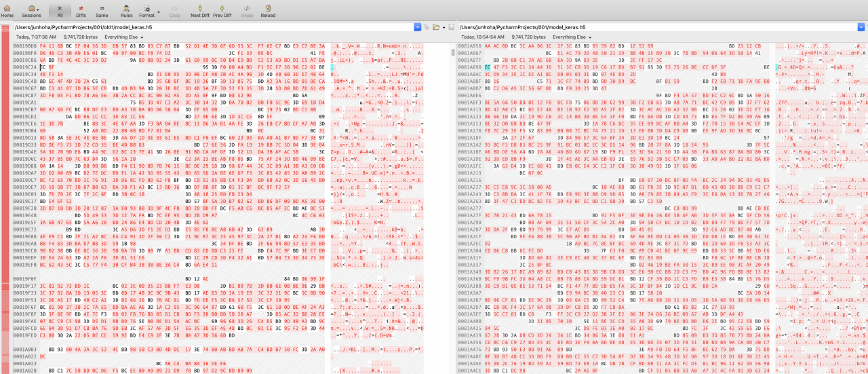This screenshot has width=868, height=374.
Task: Expand the Format dropdown arrow
Action: coord(159,13)
